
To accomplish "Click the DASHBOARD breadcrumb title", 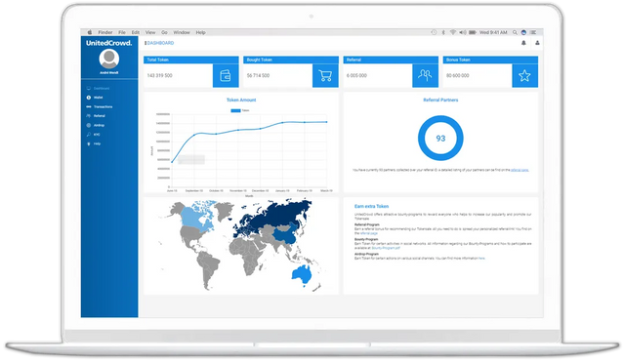I will tap(160, 43).
